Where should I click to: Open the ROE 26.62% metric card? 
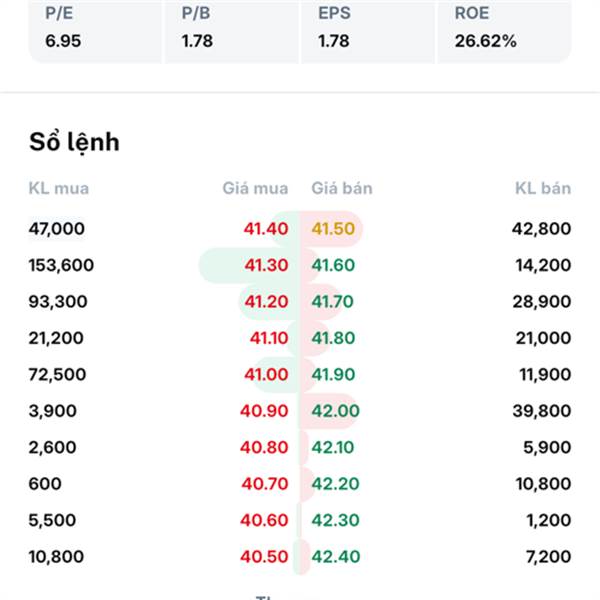point(503,29)
